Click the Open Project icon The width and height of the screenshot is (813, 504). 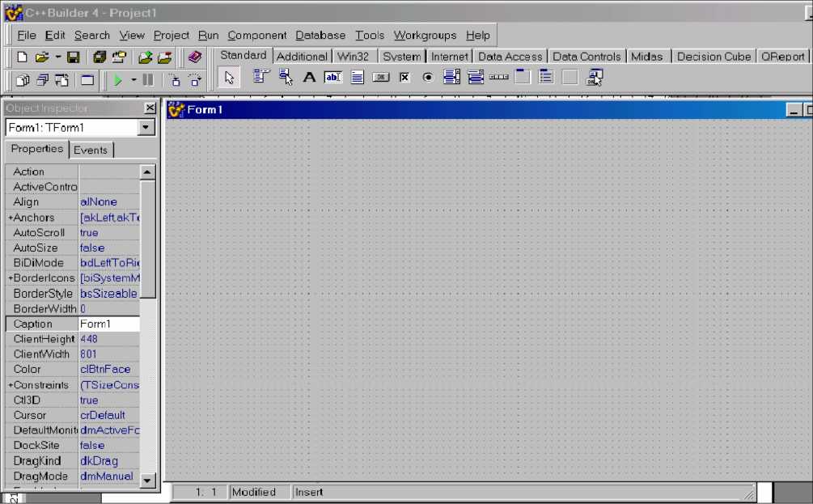[119, 57]
